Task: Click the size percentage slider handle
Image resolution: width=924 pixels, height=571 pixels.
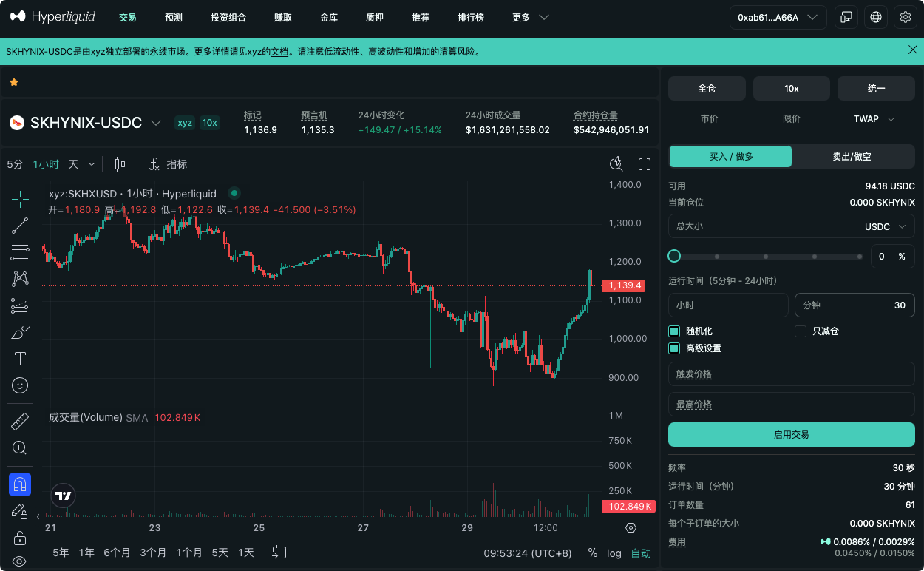Action: click(x=674, y=256)
